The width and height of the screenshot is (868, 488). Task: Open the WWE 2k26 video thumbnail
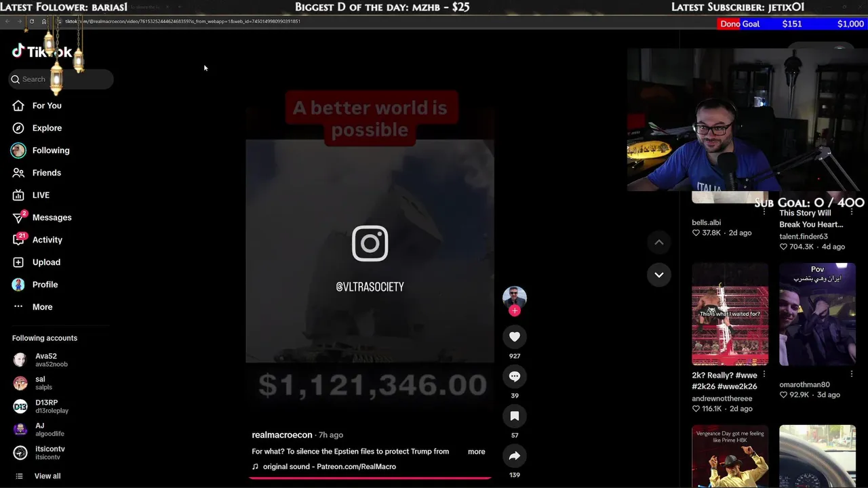(730, 314)
